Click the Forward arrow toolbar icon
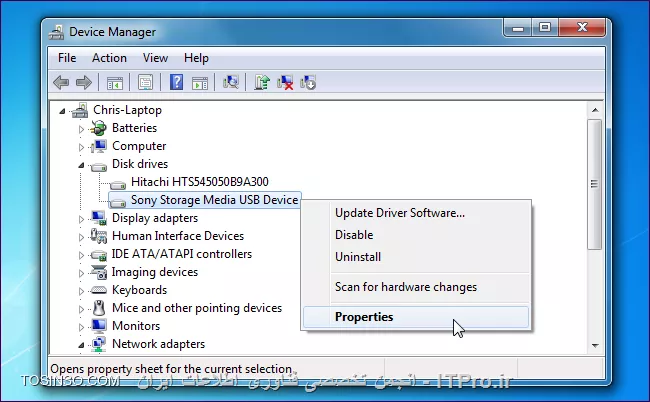 (x=84, y=82)
